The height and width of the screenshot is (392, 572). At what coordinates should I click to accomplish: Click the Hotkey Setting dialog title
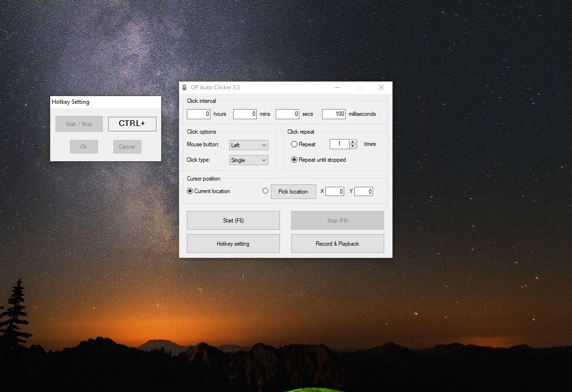(70, 102)
